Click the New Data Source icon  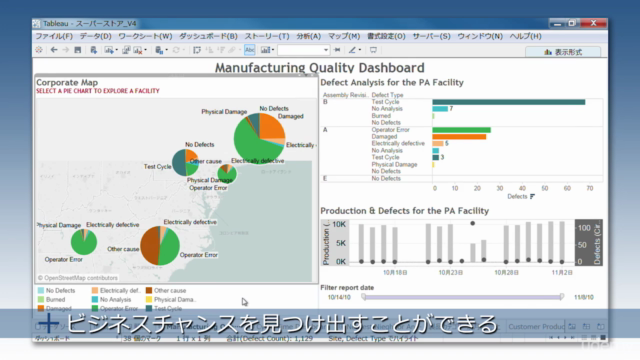pyautogui.click(x=93, y=50)
